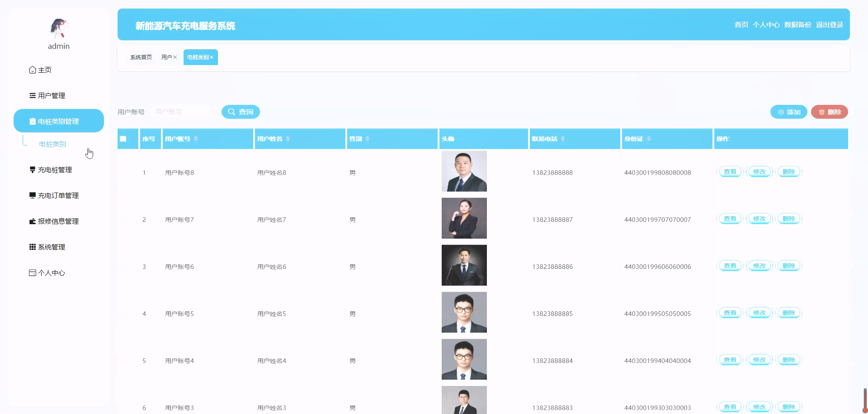868x414 pixels.
Task: Click 删除 for 用户账号6 row
Action: tap(789, 266)
